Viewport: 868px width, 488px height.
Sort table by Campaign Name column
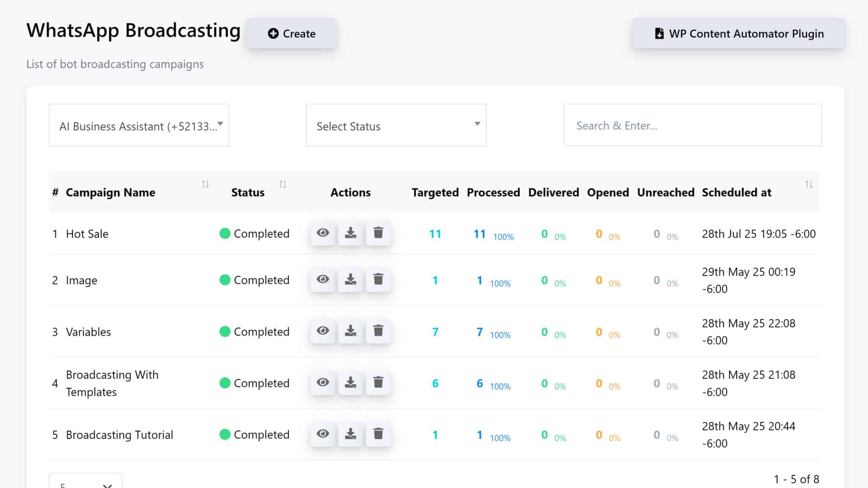coord(205,185)
